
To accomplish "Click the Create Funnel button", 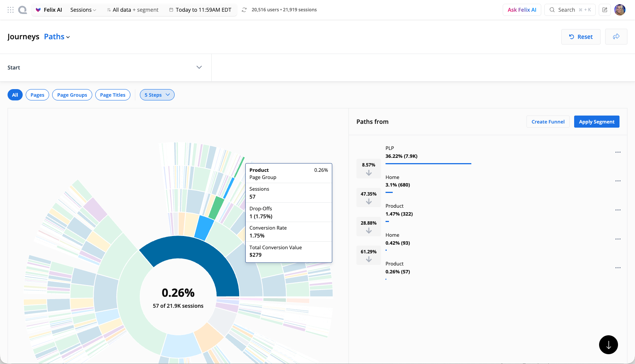I will [548, 122].
